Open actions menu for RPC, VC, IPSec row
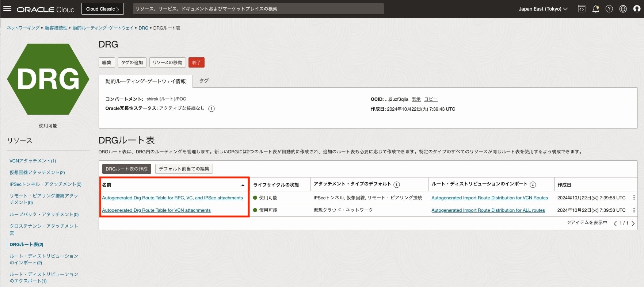Screen dimensions: 644x287 634,198
